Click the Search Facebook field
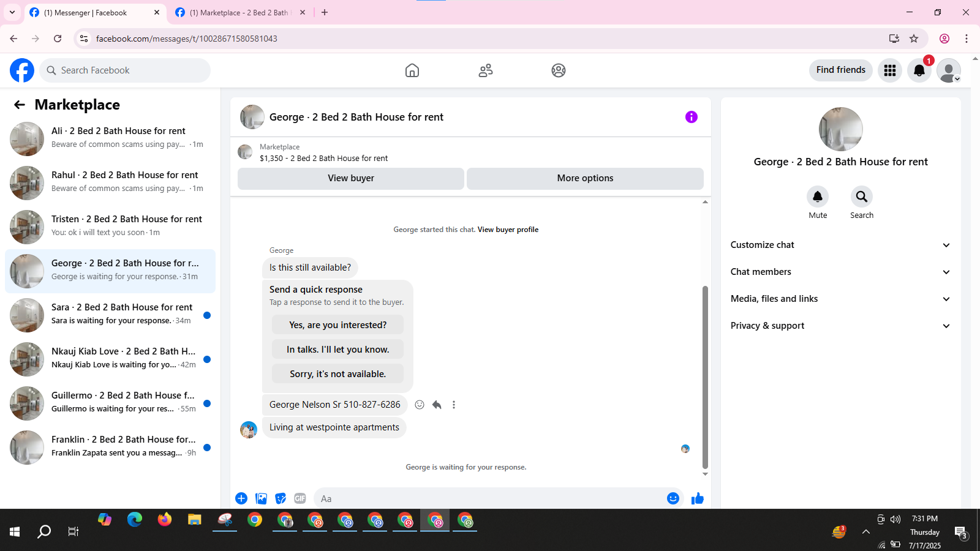 pos(125,70)
